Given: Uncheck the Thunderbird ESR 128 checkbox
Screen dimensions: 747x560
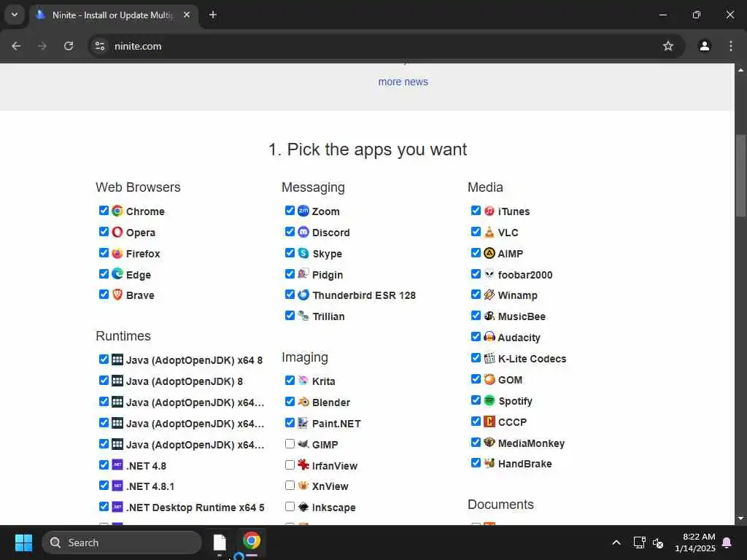Looking at the screenshot, I should point(290,295).
